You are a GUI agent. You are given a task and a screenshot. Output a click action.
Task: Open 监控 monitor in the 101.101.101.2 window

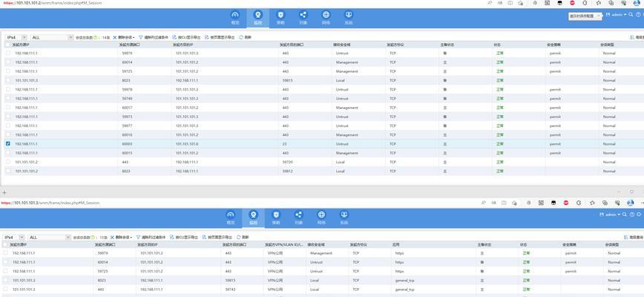click(x=258, y=18)
